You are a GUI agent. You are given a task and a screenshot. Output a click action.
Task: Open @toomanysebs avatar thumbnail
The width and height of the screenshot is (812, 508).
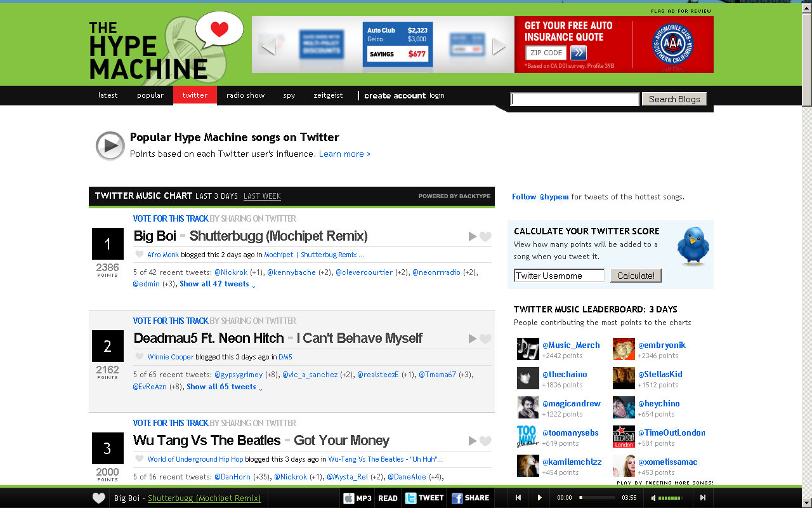coord(528,437)
